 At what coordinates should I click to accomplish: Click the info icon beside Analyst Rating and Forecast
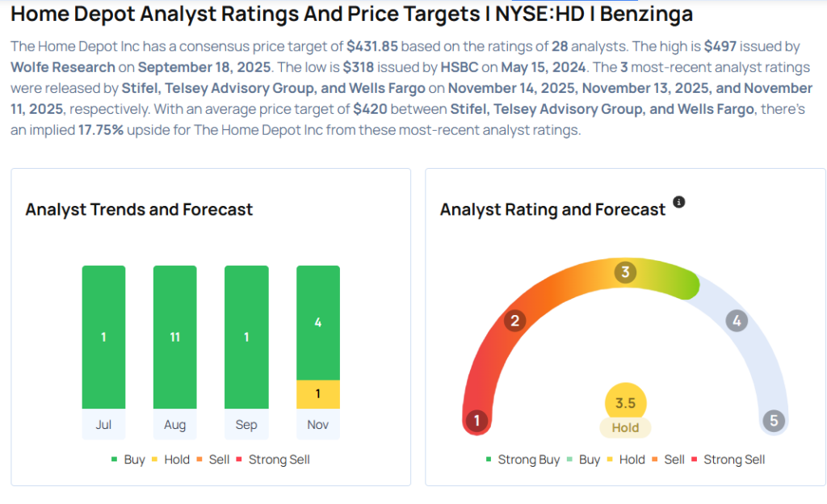click(678, 202)
